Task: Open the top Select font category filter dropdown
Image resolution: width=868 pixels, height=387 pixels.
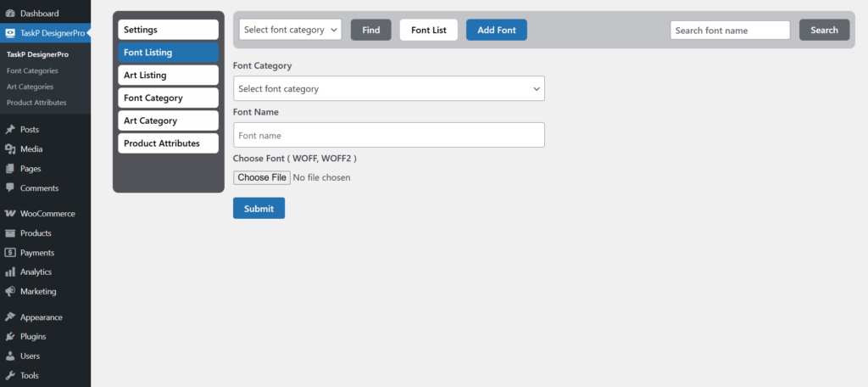Action: (x=291, y=30)
